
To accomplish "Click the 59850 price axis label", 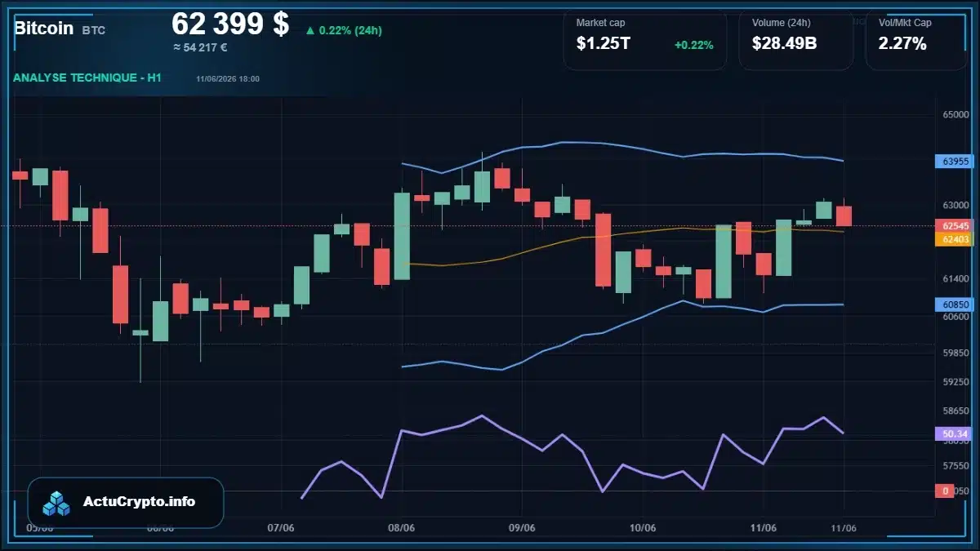I will (955, 353).
